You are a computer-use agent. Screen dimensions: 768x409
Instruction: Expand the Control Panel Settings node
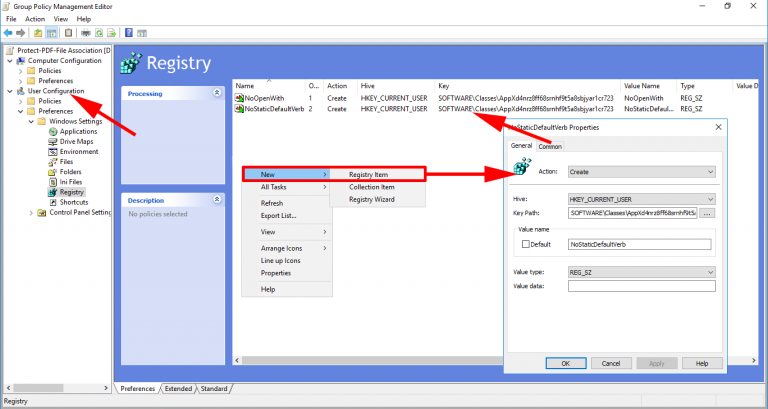coord(31,213)
